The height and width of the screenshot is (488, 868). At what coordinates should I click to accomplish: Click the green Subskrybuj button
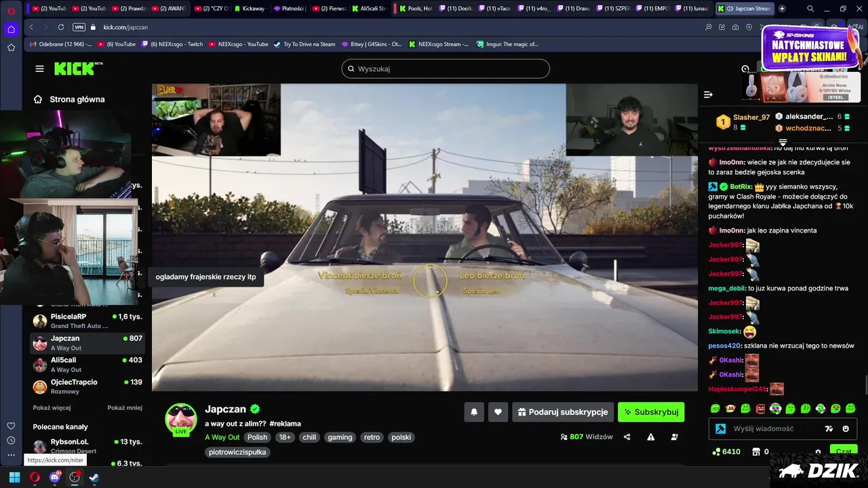point(651,411)
